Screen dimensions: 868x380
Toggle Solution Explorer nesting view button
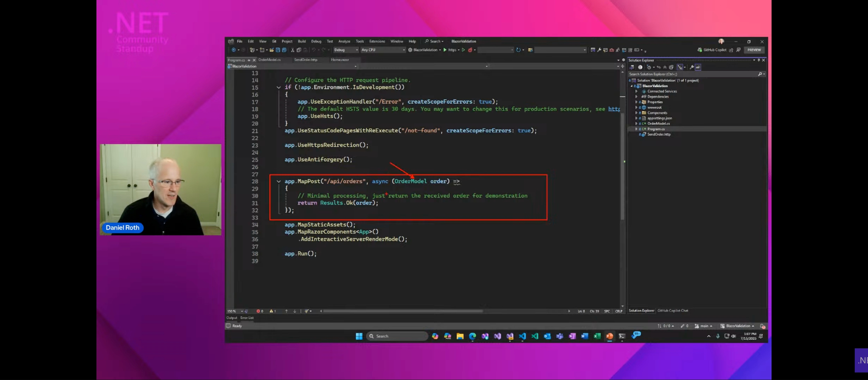680,67
